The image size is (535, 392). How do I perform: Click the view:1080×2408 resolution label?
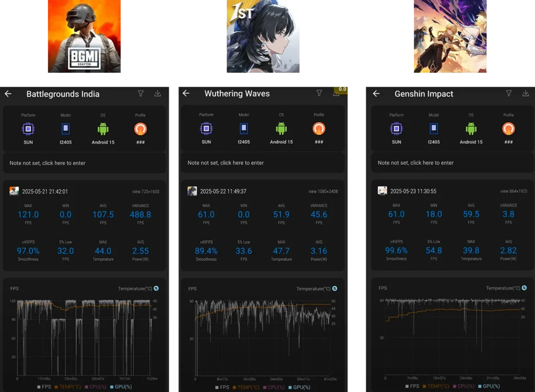coord(323,191)
